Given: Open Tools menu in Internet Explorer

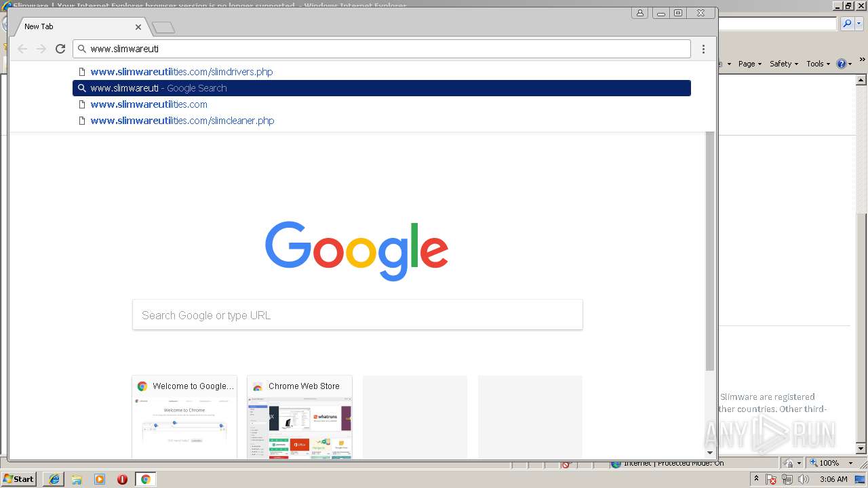Looking at the screenshot, I should point(818,64).
